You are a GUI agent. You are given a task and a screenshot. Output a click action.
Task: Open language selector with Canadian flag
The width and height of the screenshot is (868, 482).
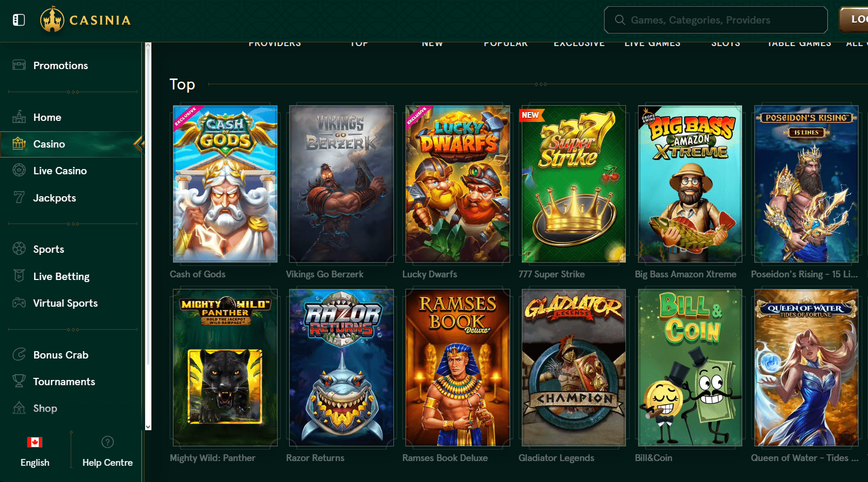coord(35,443)
